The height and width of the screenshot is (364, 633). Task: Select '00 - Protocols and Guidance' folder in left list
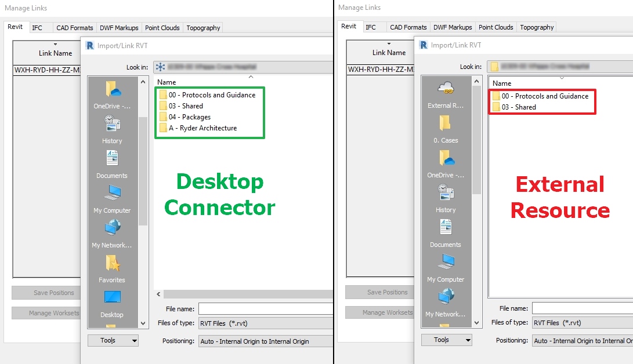click(x=208, y=94)
